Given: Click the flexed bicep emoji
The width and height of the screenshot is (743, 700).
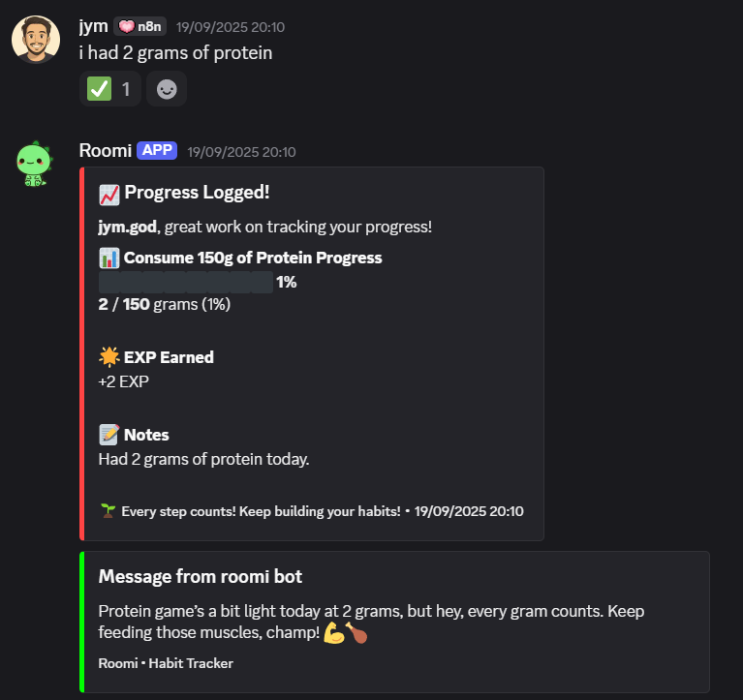Looking at the screenshot, I should coord(334,633).
